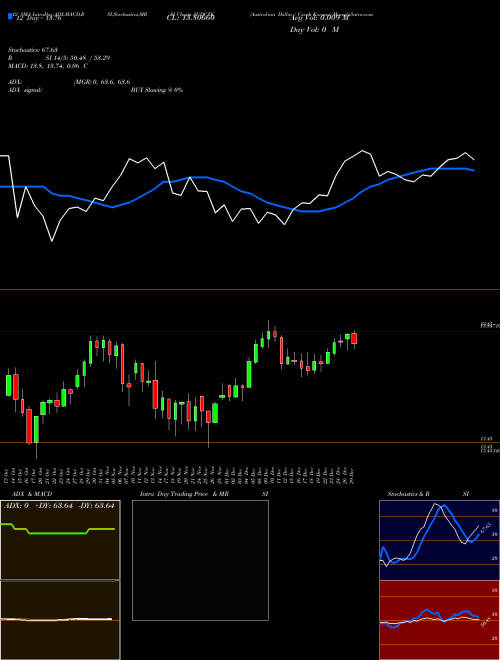Image resolution: width=500 pixels, height=660 pixels.
Task: Click the 'ADX: 0 +DY: 63.64 -DY: 63.64' readout
Action: tap(59, 506)
